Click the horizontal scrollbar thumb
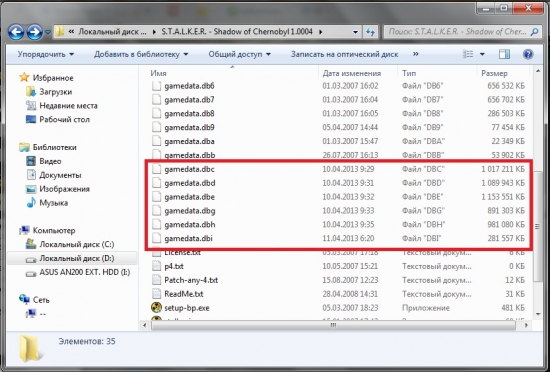550x372 pixels. [333, 325]
